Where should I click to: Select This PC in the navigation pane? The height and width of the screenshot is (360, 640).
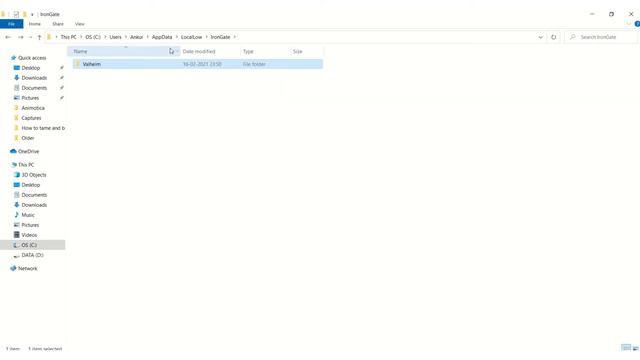click(26, 165)
